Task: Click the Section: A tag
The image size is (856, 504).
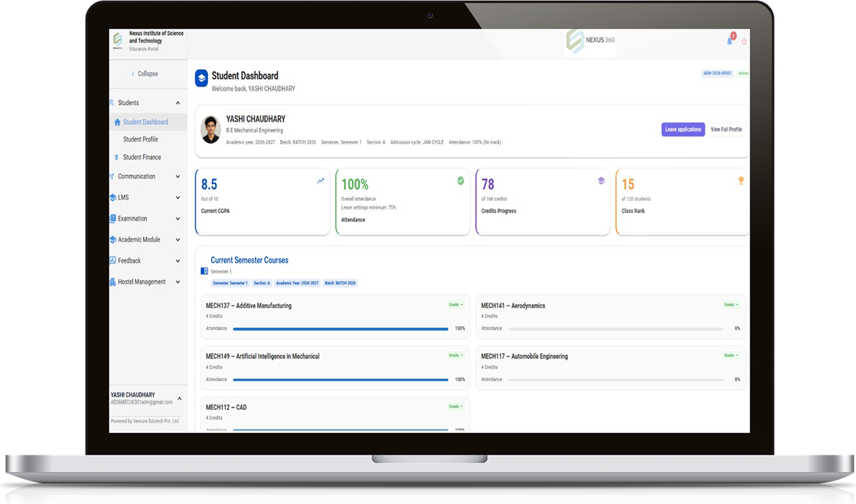Action: point(262,283)
